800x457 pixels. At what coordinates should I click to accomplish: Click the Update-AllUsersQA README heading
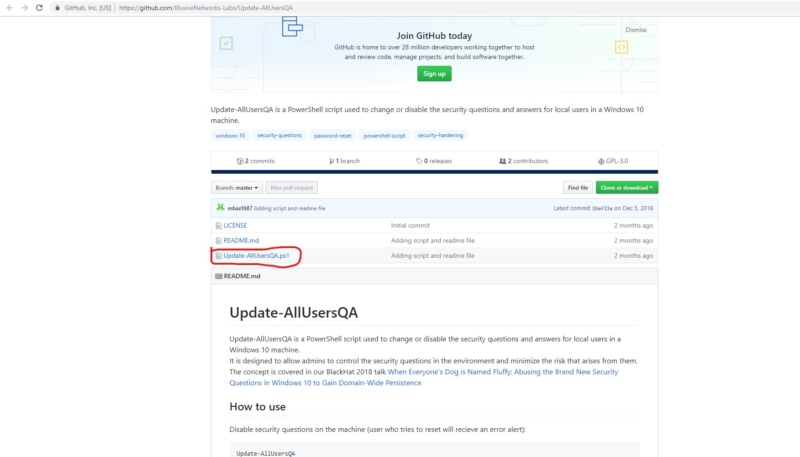[293, 312]
